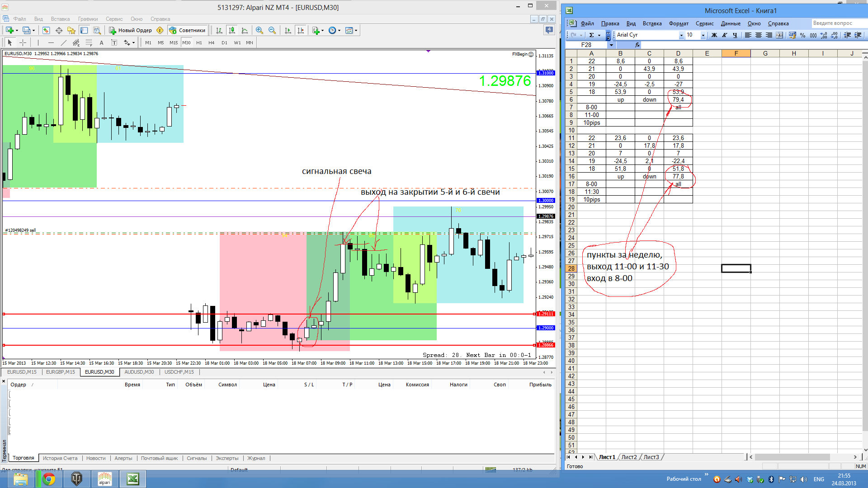Switch chart to bar chart type
Image resolution: width=868 pixels, height=488 pixels.
coord(219,30)
